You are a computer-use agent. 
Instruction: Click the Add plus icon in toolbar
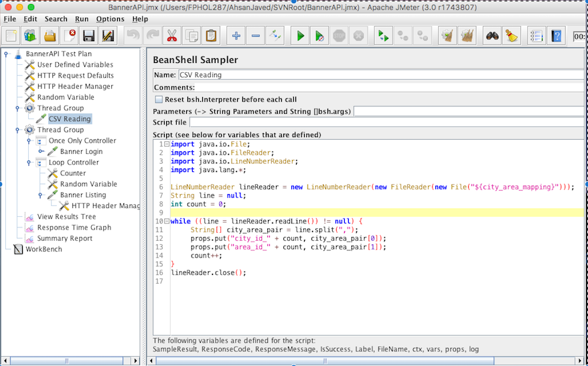236,36
